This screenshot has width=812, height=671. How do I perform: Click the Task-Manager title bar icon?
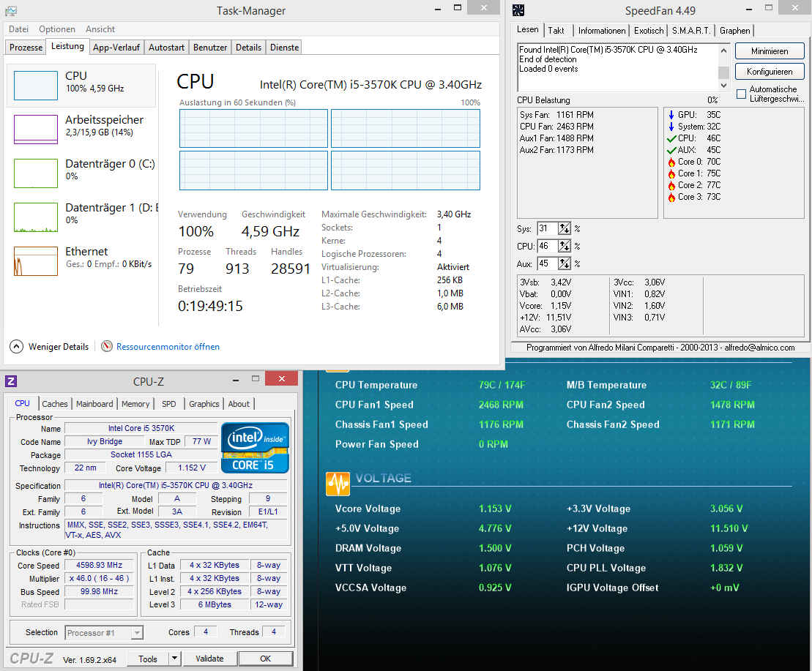(11, 10)
